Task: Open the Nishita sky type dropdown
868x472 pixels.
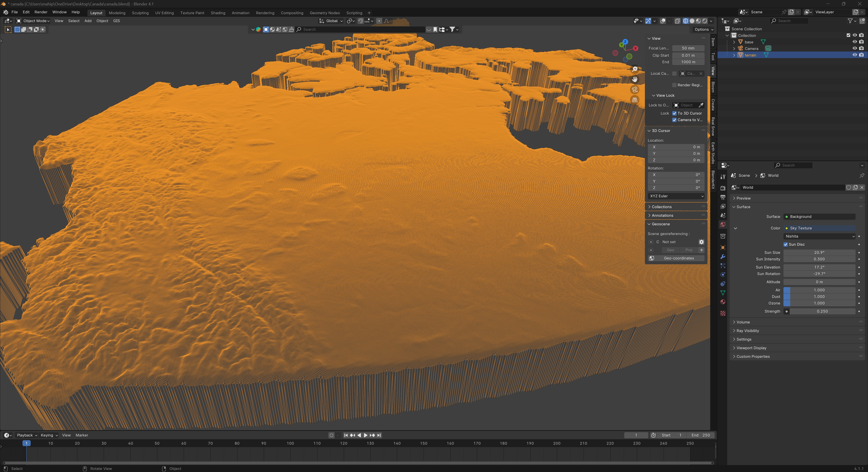Action: (819, 236)
